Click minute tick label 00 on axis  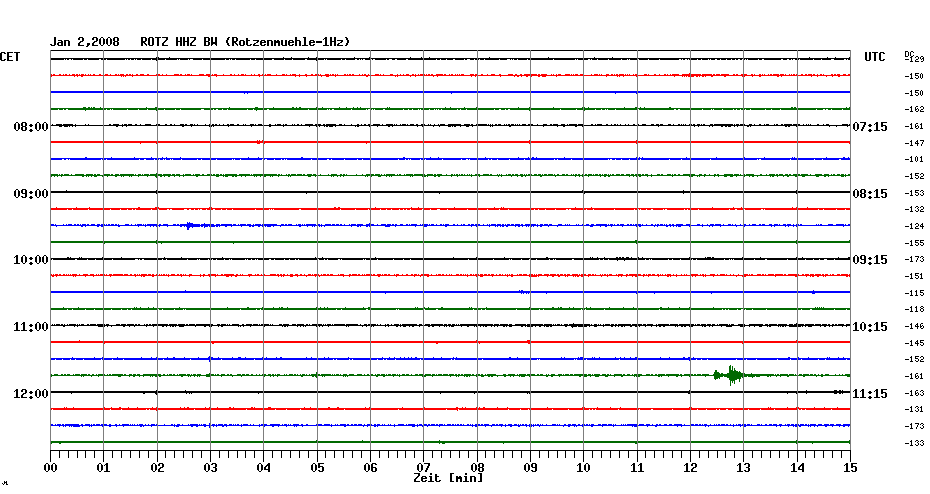point(50,467)
